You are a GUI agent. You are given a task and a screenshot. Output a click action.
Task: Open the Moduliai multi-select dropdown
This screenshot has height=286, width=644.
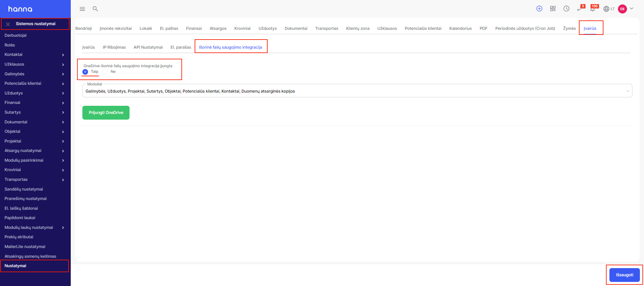pos(357,91)
